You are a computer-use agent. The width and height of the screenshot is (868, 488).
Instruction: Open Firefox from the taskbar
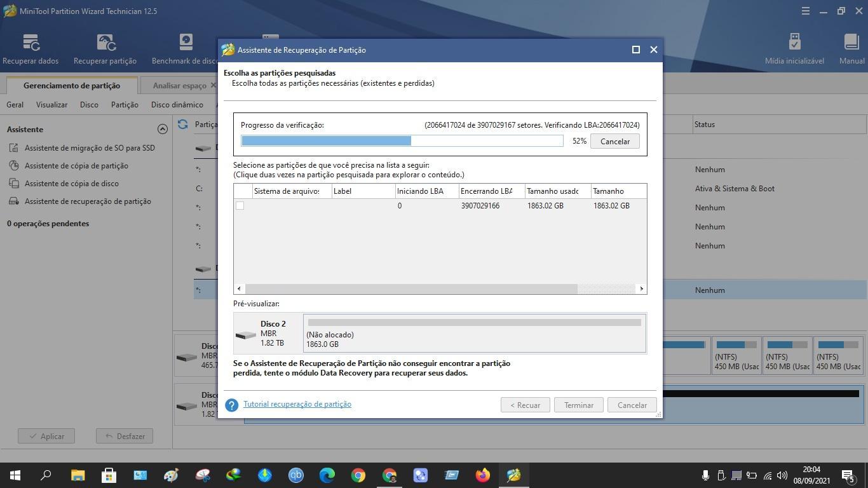[483, 475]
